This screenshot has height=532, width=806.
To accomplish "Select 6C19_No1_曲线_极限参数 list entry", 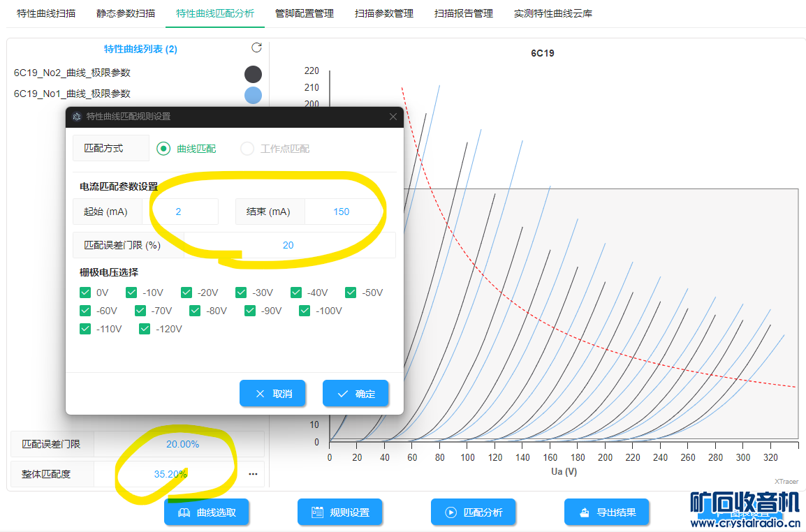I will click(72, 94).
